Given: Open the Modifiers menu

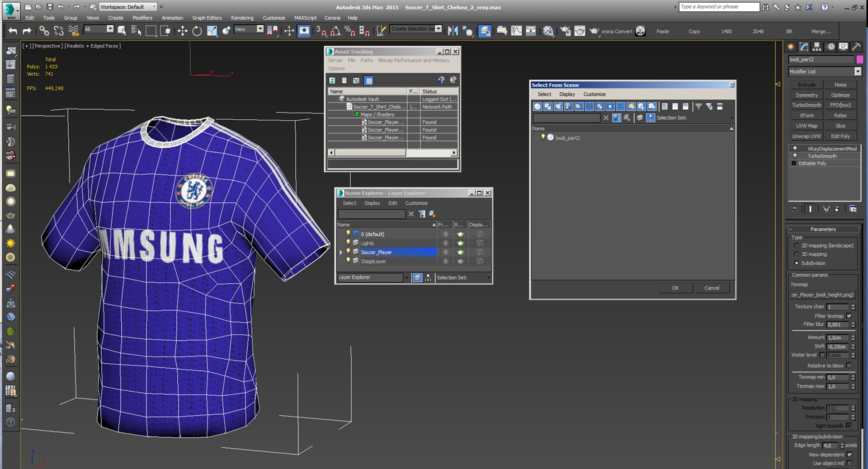Looking at the screenshot, I should coord(142,18).
